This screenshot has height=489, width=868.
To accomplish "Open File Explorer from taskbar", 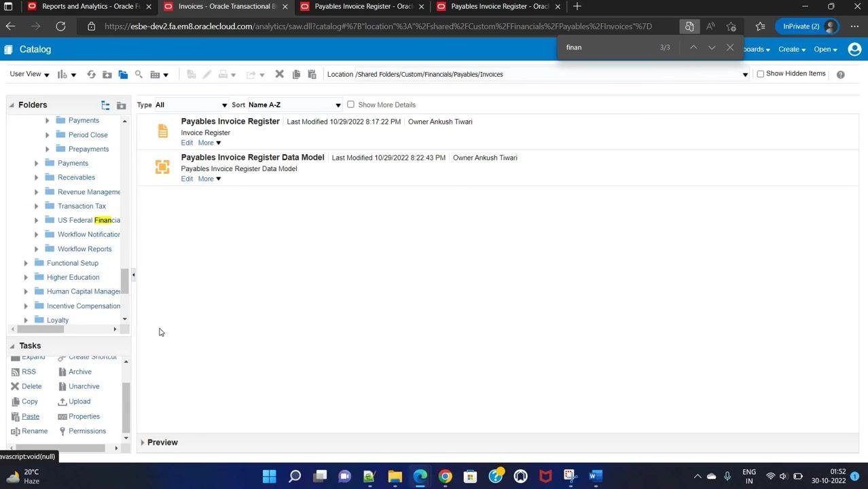I will tap(395, 476).
